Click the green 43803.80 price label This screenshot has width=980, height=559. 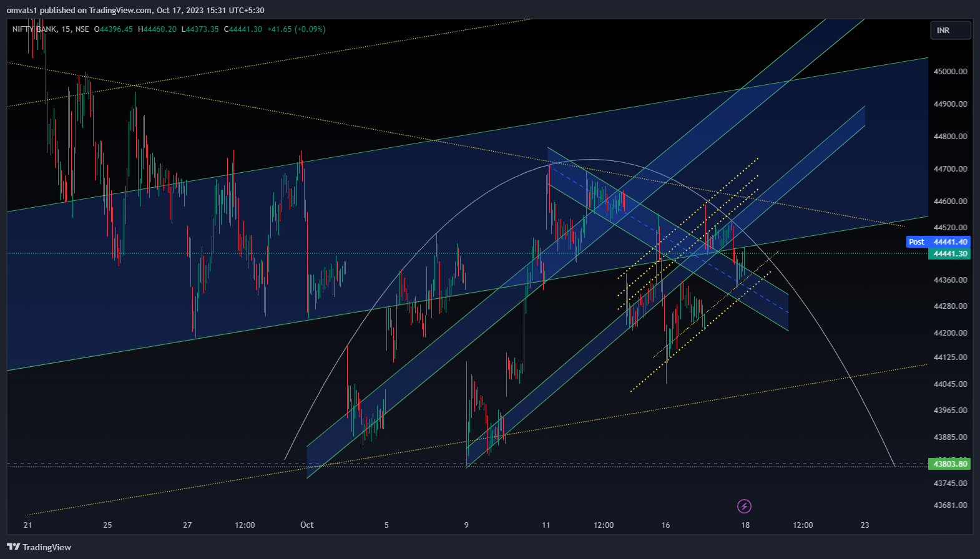pyautogui.click(x=950, y=464)
